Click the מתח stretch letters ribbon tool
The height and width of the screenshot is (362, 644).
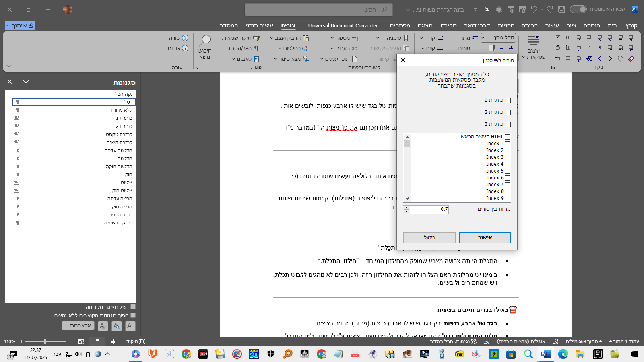coord(469,38)
